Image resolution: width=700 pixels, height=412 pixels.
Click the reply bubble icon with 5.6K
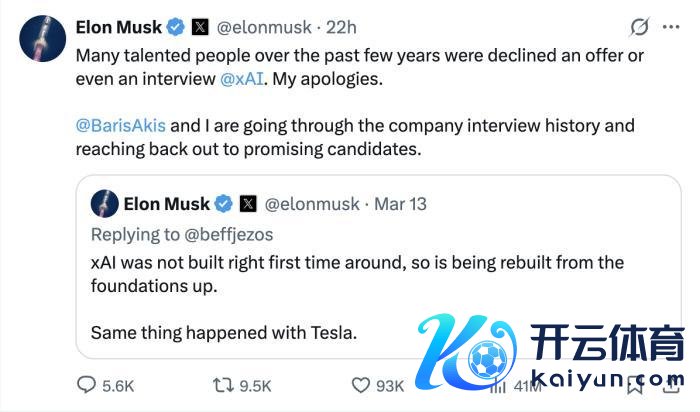[x=88, y=385]
